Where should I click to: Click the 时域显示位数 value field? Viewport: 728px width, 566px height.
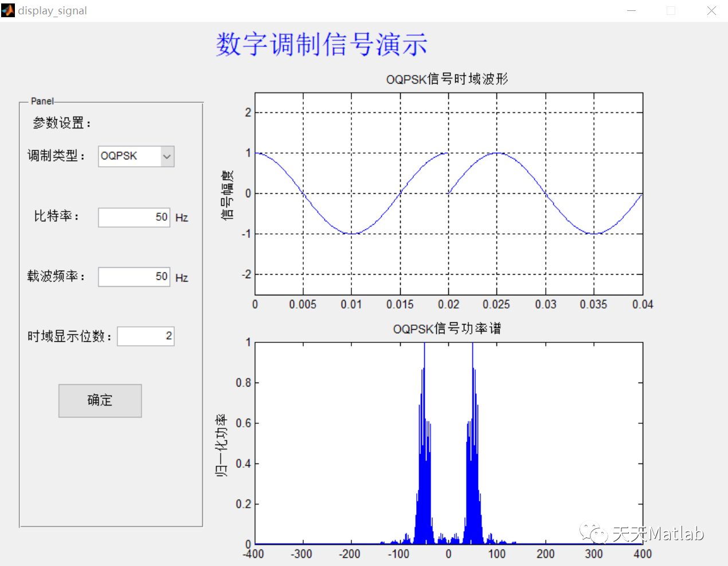pos(146,336)
